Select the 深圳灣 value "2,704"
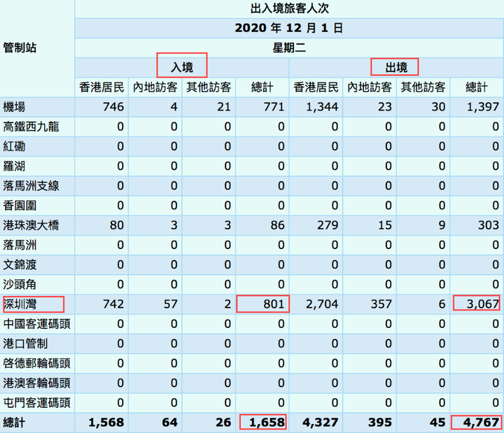This screenshot has width=504, height=433. coord(322,304)
